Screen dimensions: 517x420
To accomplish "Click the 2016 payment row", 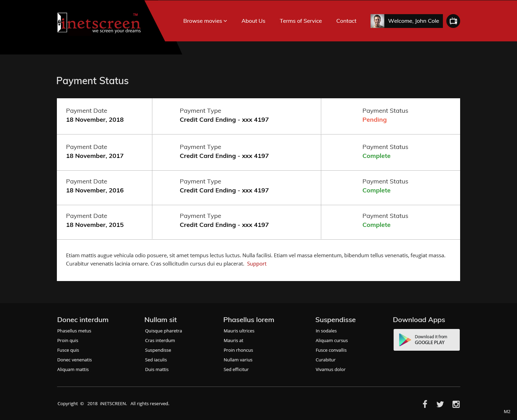I will 258,187.
